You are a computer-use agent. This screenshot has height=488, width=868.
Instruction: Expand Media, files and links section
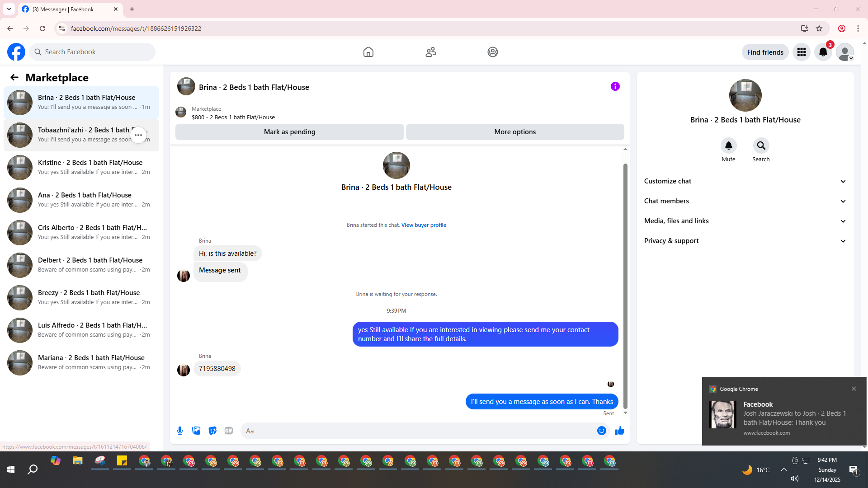point(745,221)
